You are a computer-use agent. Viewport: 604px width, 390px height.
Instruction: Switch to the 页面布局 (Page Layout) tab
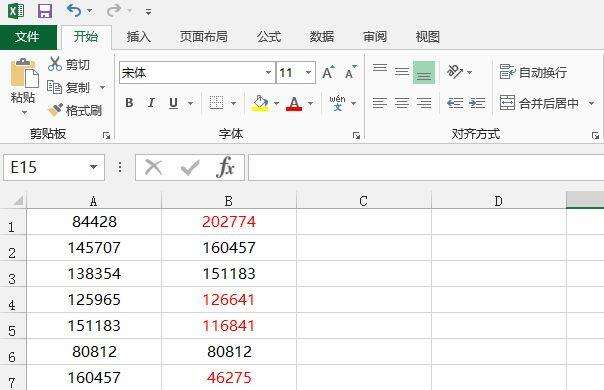point(203,37)
